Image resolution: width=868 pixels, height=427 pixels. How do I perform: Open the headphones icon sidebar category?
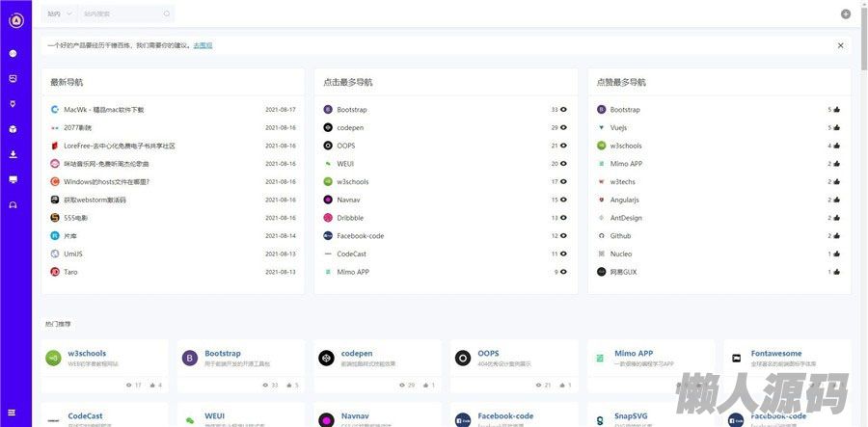click(x=13, y=205)
